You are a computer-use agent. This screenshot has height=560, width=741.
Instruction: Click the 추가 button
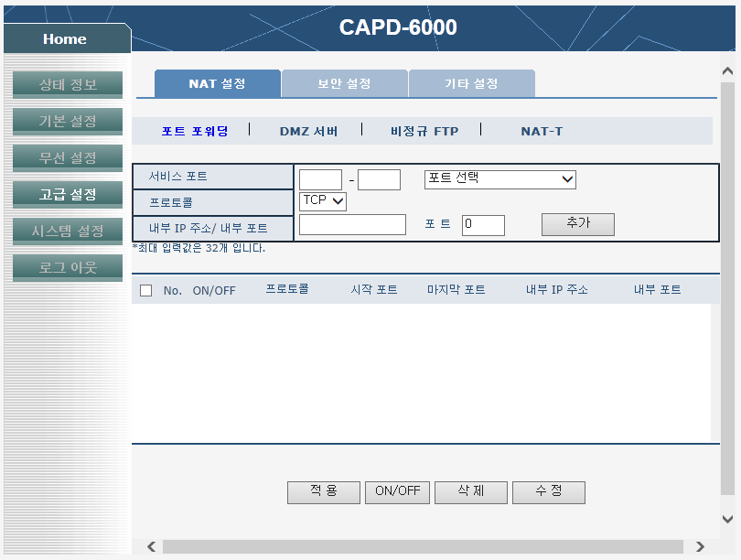(578, 224)
